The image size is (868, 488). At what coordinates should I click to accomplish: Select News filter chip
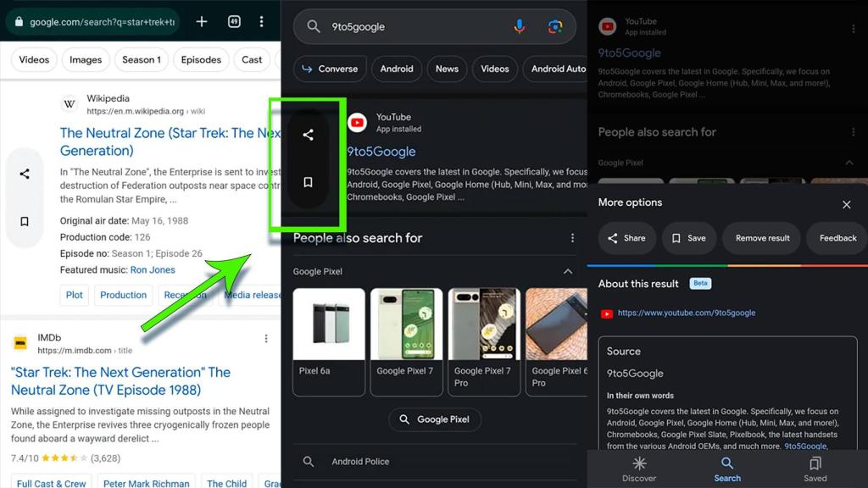[447, 69]
